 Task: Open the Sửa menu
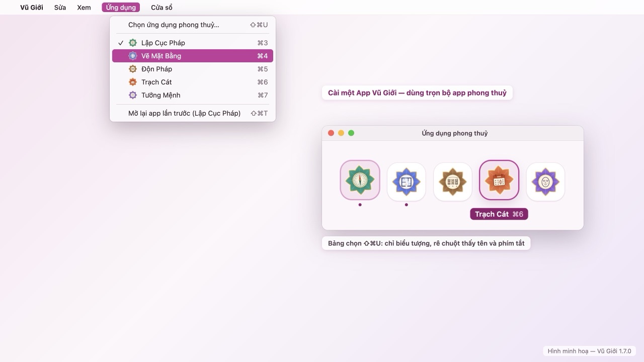pyautogui.click(x=60, y=8)
